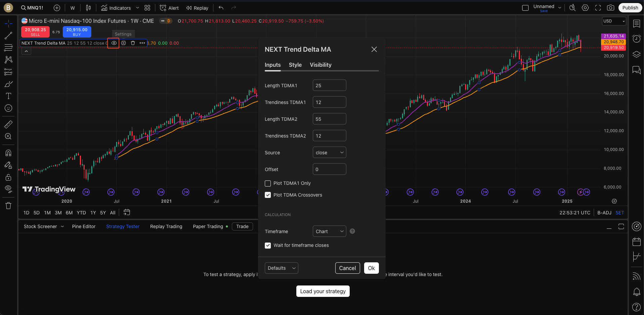Uncheck Plot TDMA Crossovers
The height and width of the screenshot is (315, 644).
pos(268,195)
